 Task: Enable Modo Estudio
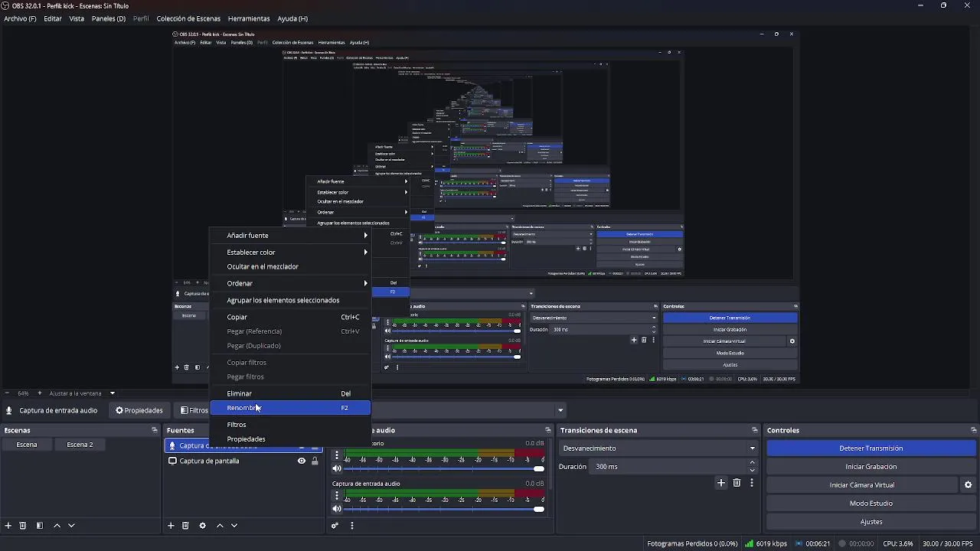[x=871, y=504]
